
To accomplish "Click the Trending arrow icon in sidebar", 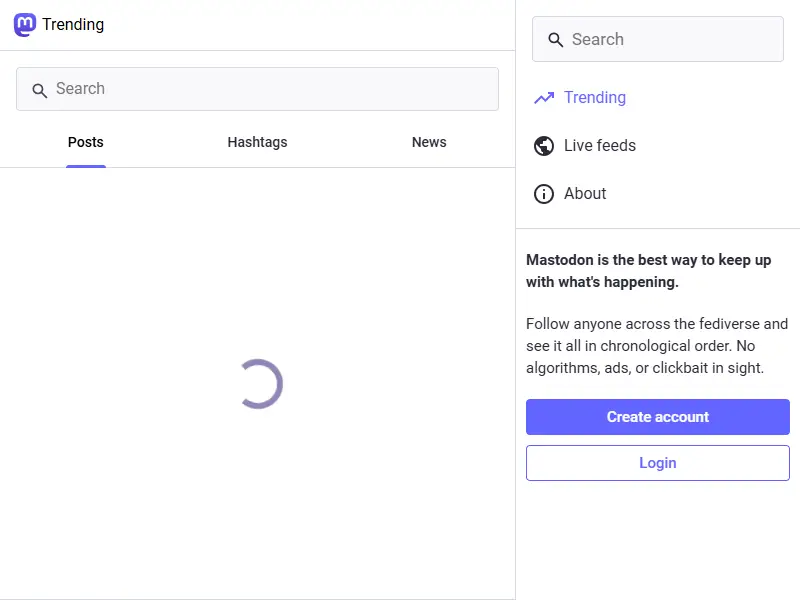I will point(544,97).
